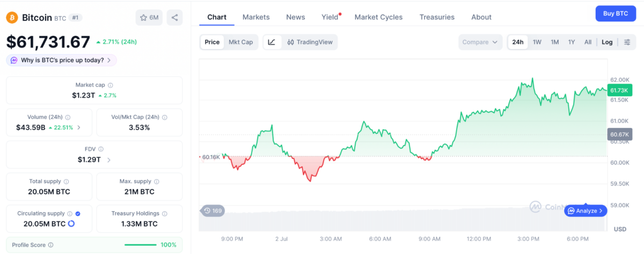Click the Analyze button on chart
Viewport: 644px width, 254px height.
pyautogui.click(x=586, y=211)
